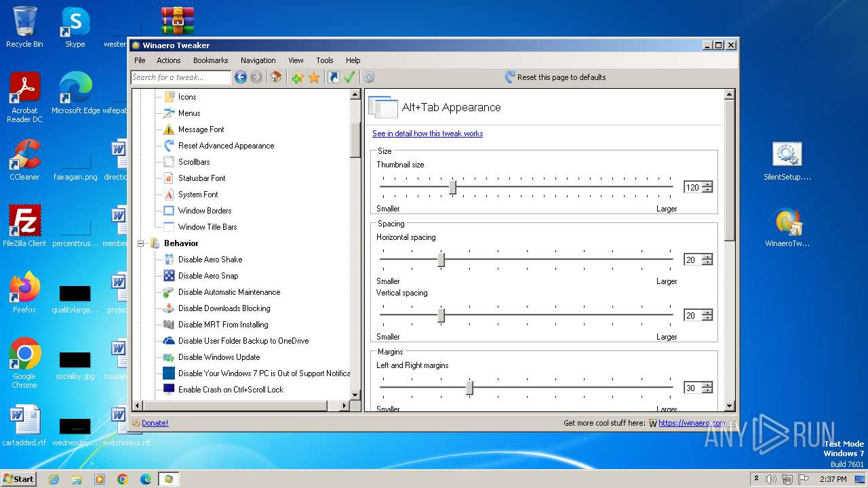Image resolution: width=868 pixels, height=488 pixels.
Task: Open the Bookmarks menu
Action: click(x=211, y=60)
